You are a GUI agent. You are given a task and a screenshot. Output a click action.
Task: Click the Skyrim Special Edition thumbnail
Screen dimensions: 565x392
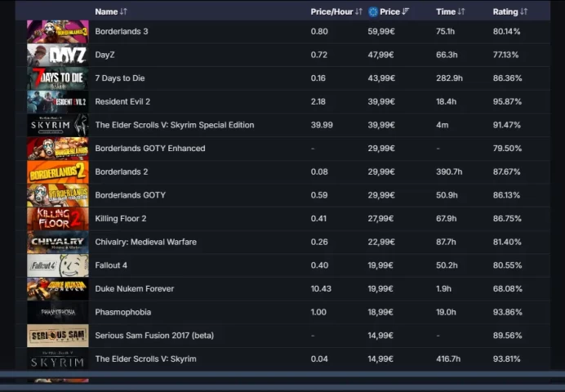click(58, 125)
